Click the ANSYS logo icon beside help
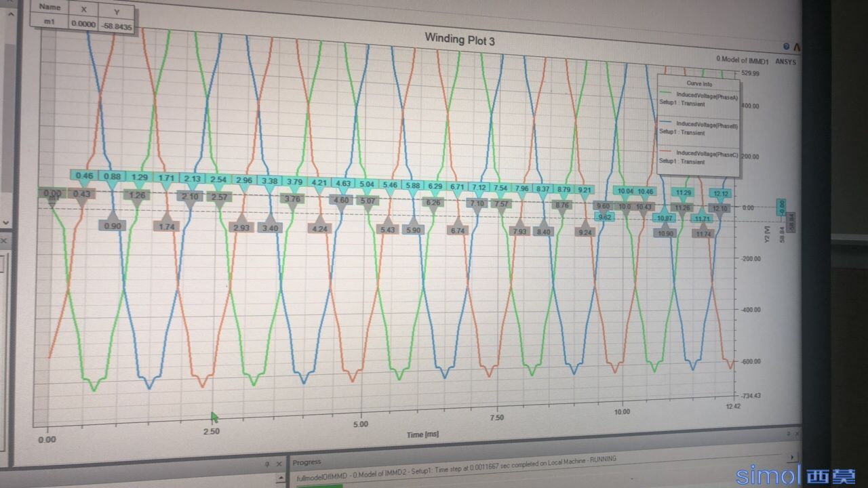The width and height of the screenshot is (868, 488). pyautogui.click(x=797, y=47)
